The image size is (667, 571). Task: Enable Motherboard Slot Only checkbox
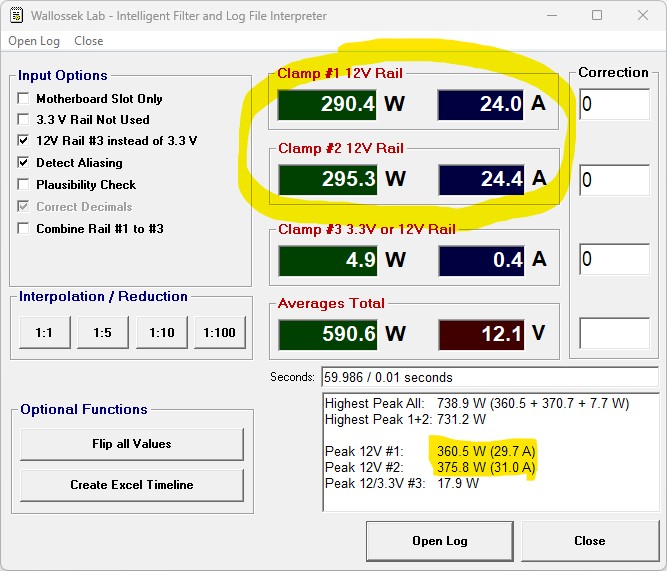coord(23,98)
